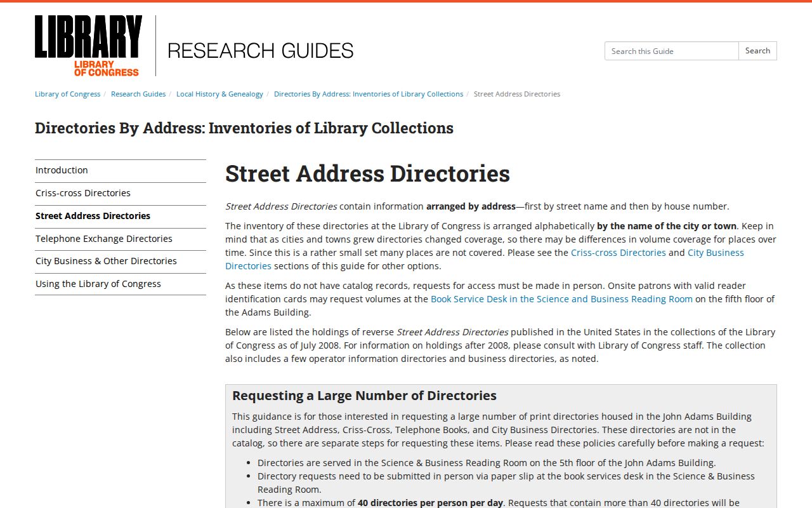812x508 pixels.
Task: Open Telephone Exchange Directories sidebar item
Action: (121, 239)
